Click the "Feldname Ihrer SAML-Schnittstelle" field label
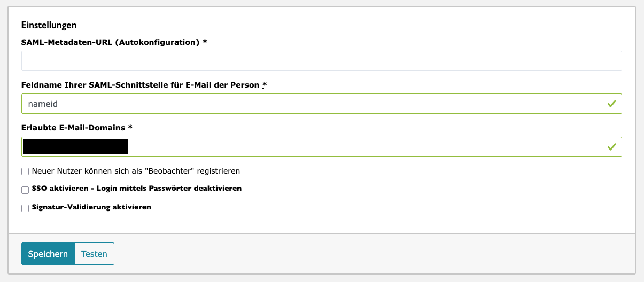The image size is (644, 282). tap(140, 85)
